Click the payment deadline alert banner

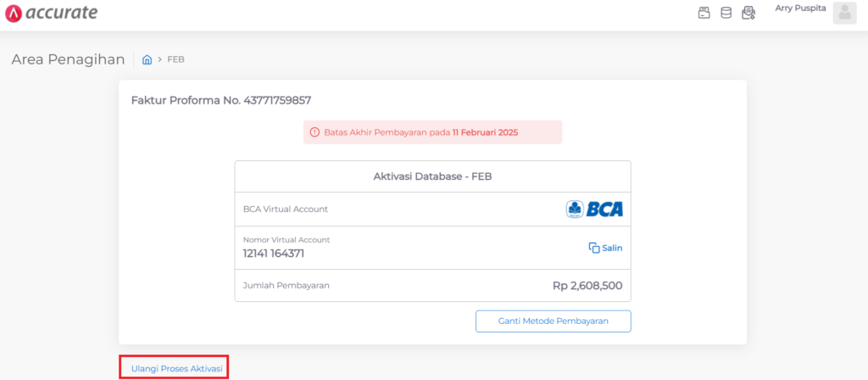[432, 132]
